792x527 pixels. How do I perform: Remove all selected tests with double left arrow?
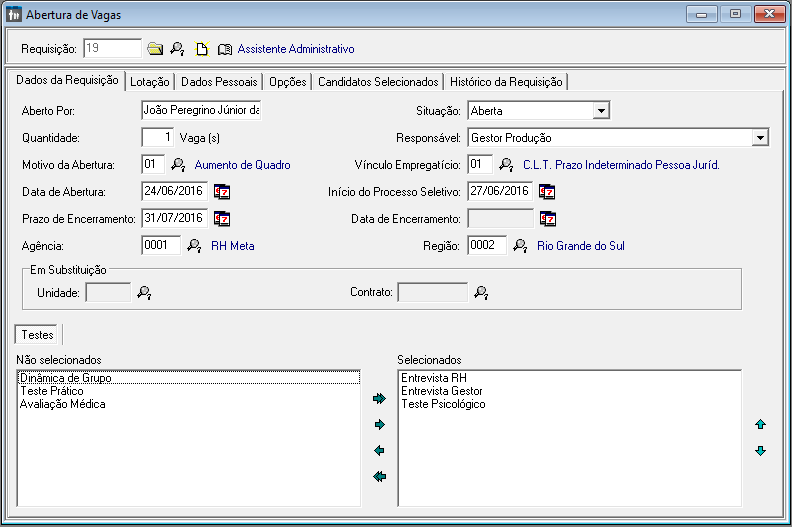tap(379, 476)
